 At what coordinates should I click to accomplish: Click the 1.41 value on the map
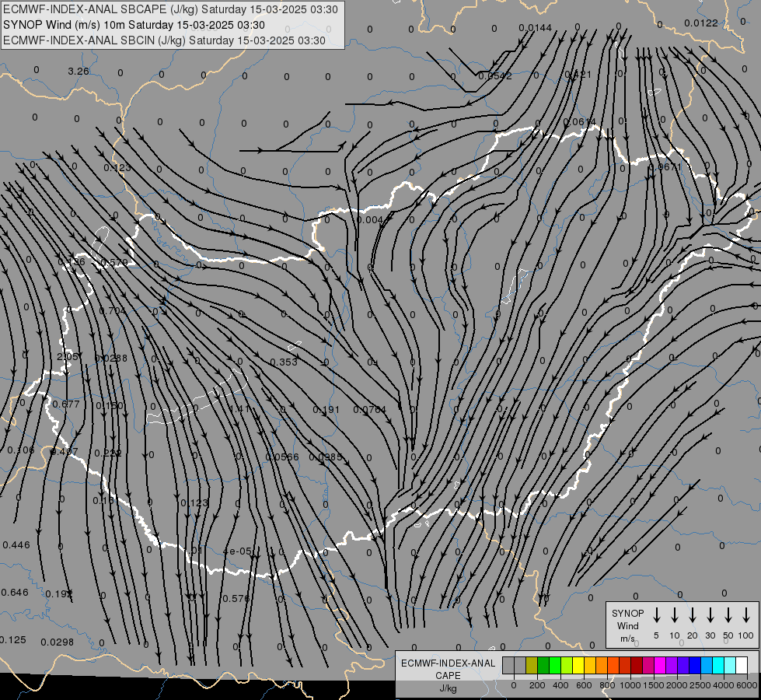239,409
